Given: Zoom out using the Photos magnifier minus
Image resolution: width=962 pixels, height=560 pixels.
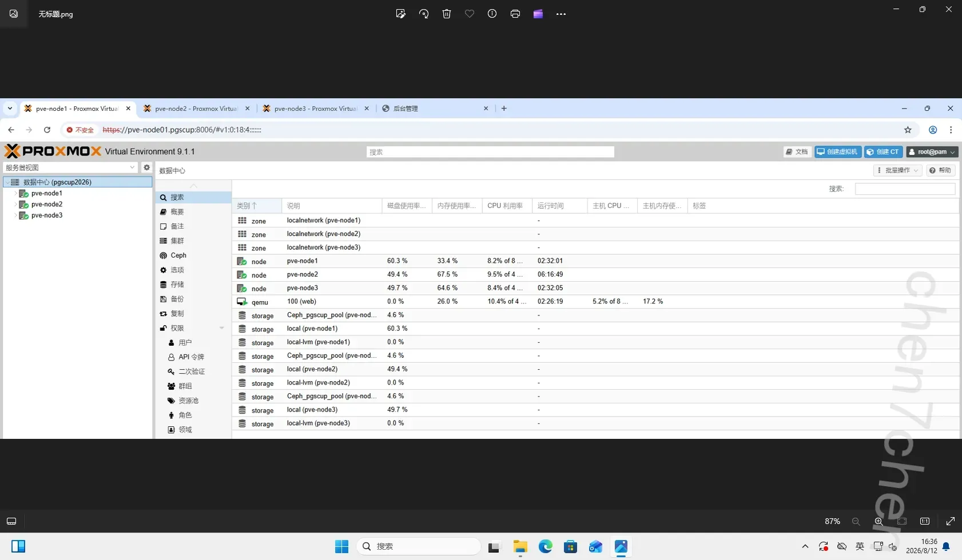Looking at the screenshot, I should coord(856,521).
